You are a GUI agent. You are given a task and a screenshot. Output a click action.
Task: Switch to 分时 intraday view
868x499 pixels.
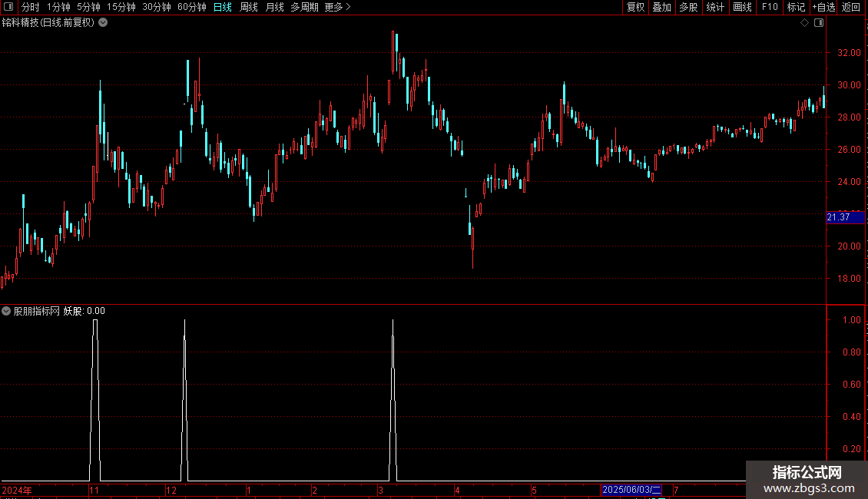click(x=31, y=7)
